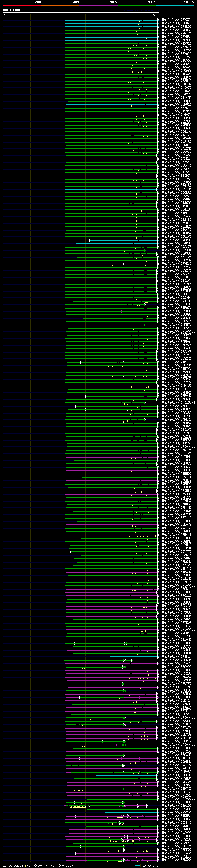Click the UniRef100_Q2VCI6 label
The width and height of the screenshot is (197, 868).
coord(176,47)
